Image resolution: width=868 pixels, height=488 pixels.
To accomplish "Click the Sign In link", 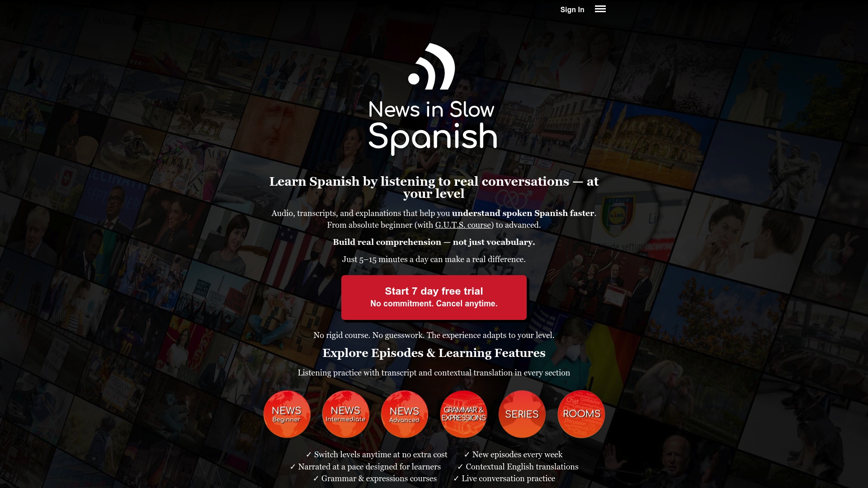I will click(x=572, y=9).
